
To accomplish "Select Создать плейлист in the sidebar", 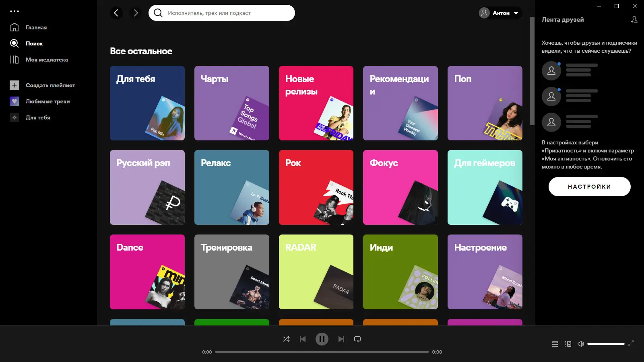I will pyautogui.click(x=50, y=85).
